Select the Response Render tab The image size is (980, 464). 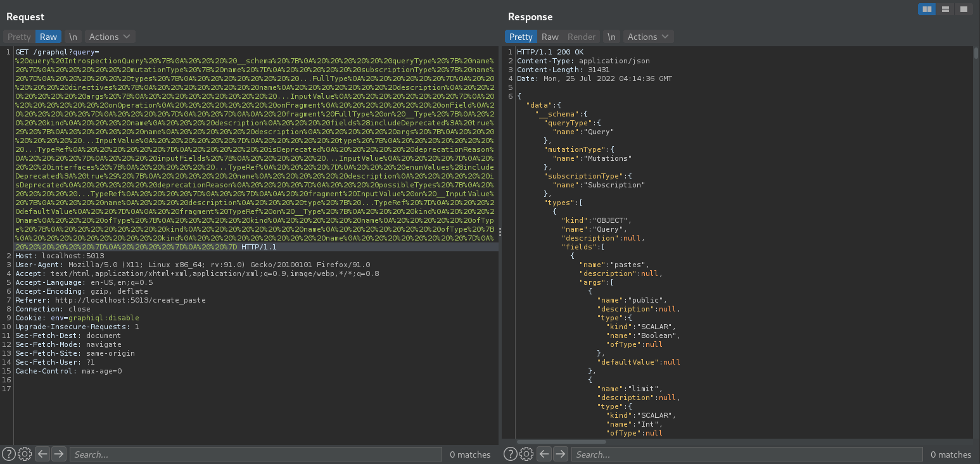click(x=581, y=37)
